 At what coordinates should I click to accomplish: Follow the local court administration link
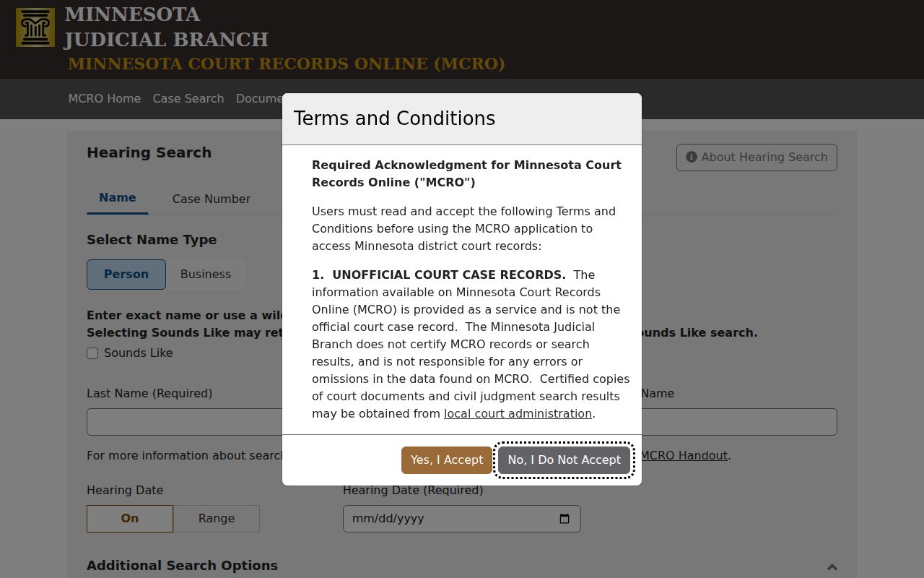click(518, 414)
